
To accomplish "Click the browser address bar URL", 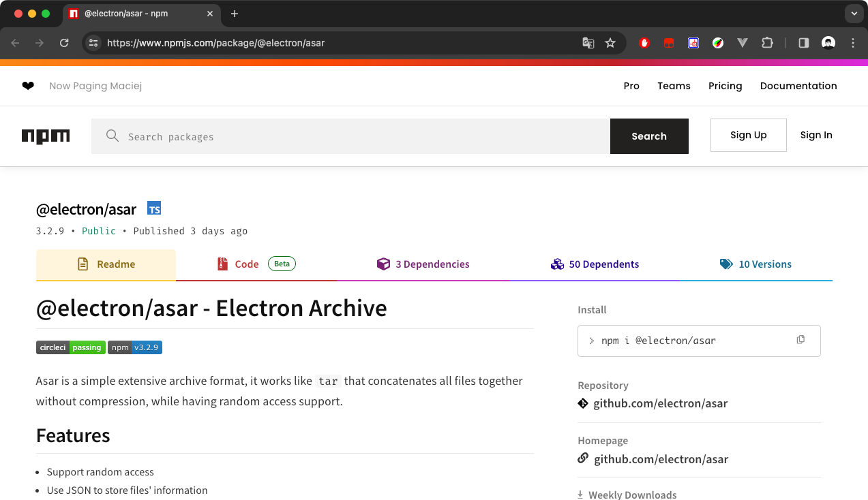I will coord(216,43).
